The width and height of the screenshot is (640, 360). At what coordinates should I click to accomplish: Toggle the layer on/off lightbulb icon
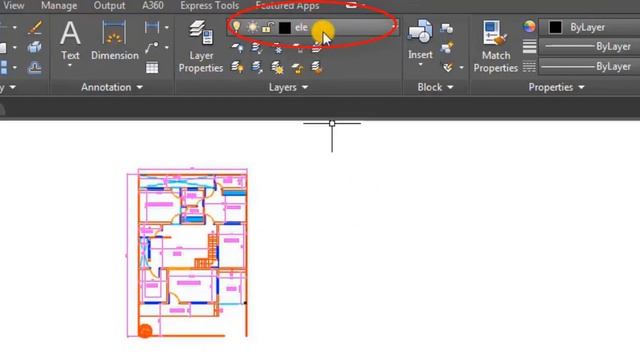click(236, 27)
